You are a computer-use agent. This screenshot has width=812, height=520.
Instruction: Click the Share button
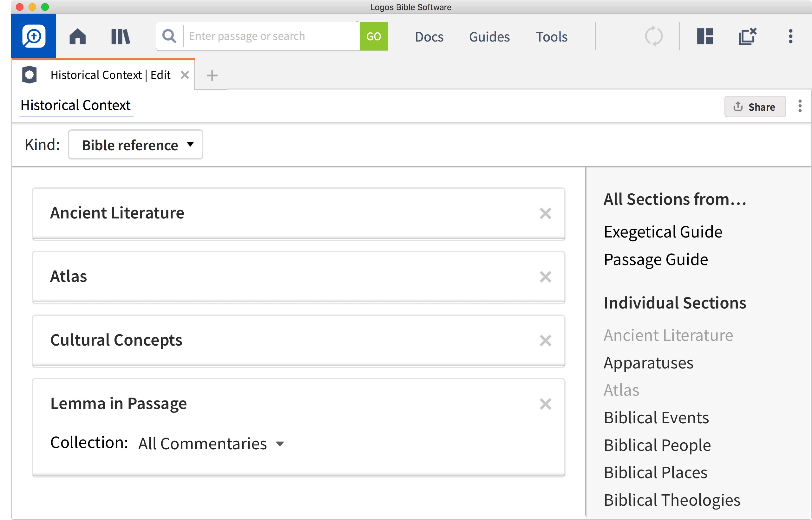[755, 107]
